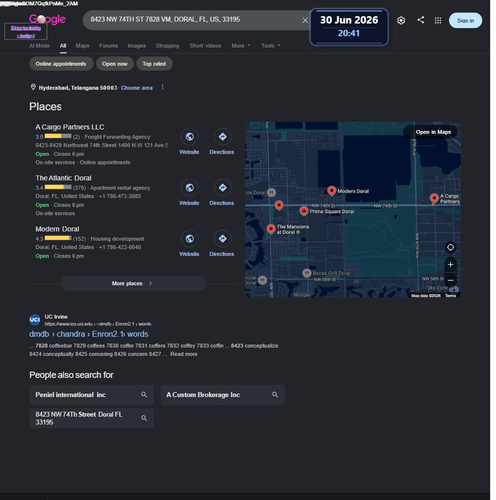Open The Atlantic Doral listing

[x=63, y=178]
